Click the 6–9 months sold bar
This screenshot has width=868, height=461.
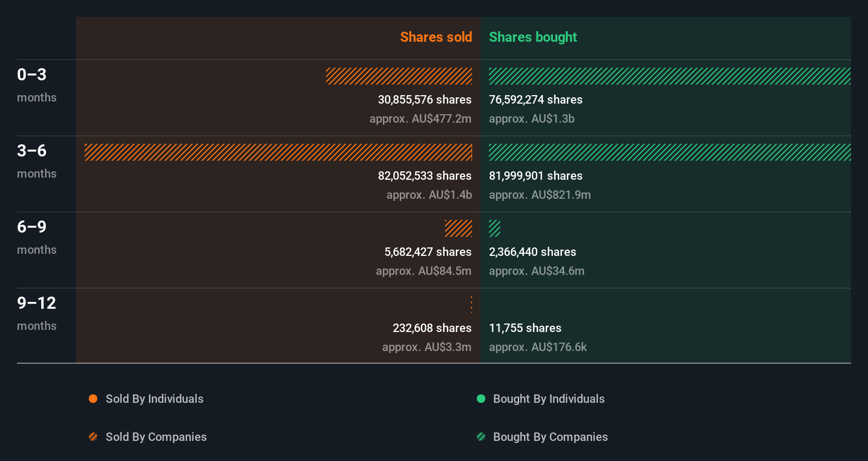pos(458,228)
